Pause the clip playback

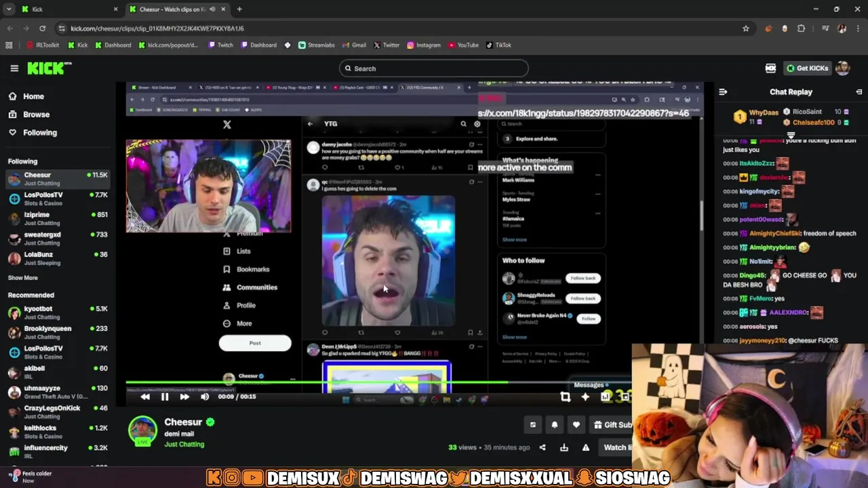coord(165,397)
